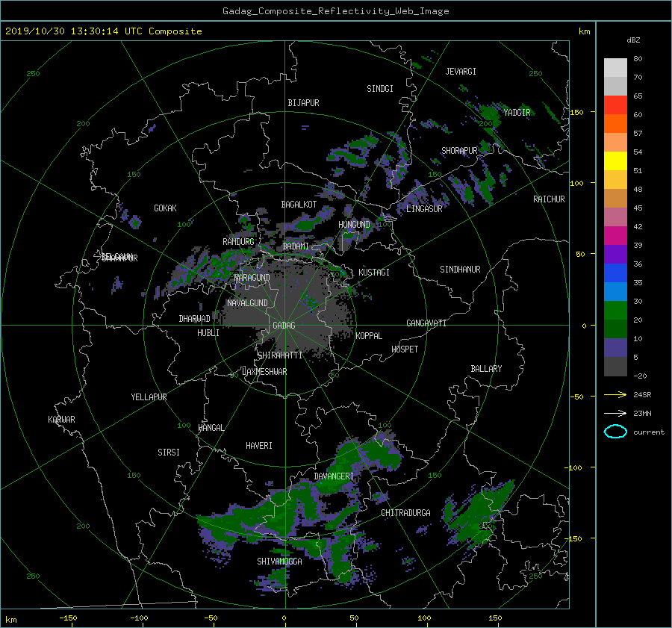Click the SINDHANUR city label
672x628 pixels.
(x=460, y=270)
